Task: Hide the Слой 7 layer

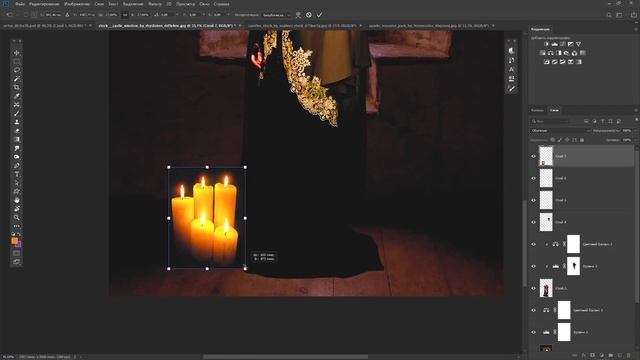Action: pos(533,156)
